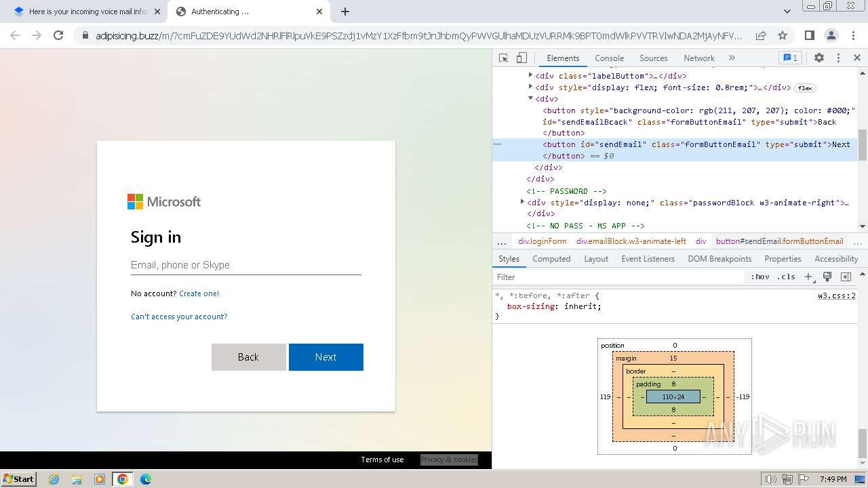Show further breadcrumb items via right ellipsis
Viewport: 868px width, 488px height.
[857, 241]
